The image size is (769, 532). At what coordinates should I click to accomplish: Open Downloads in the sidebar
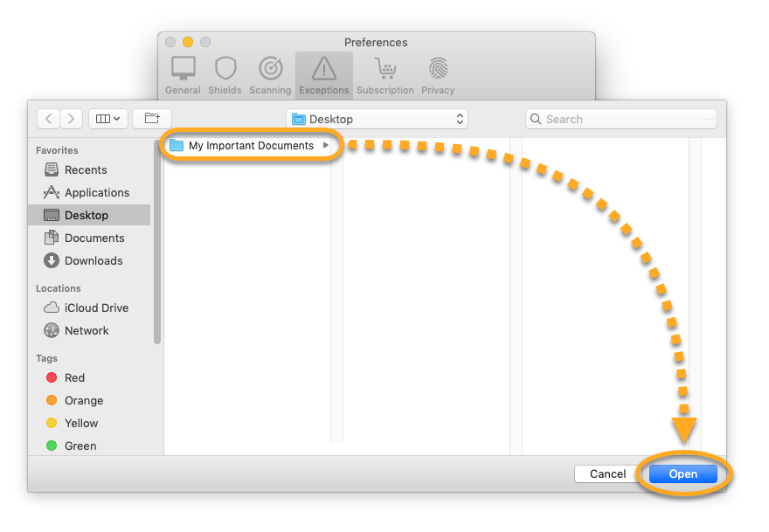point(89,261)
